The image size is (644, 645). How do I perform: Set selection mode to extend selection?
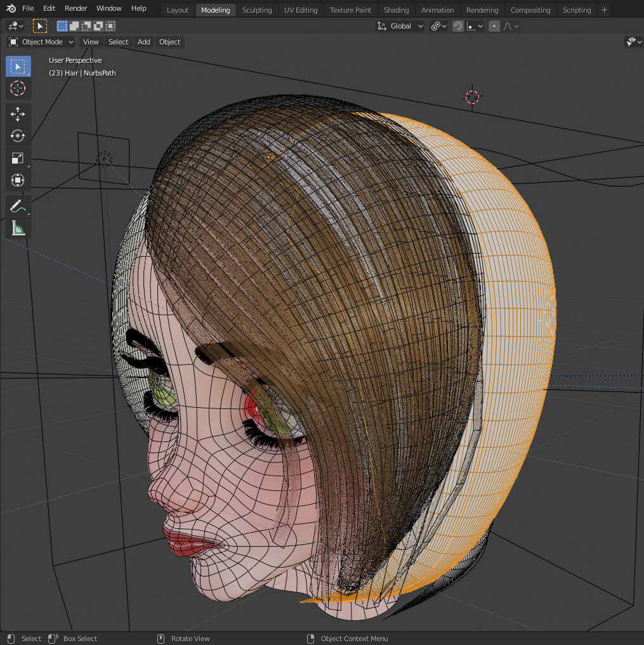tap(74, 27)
